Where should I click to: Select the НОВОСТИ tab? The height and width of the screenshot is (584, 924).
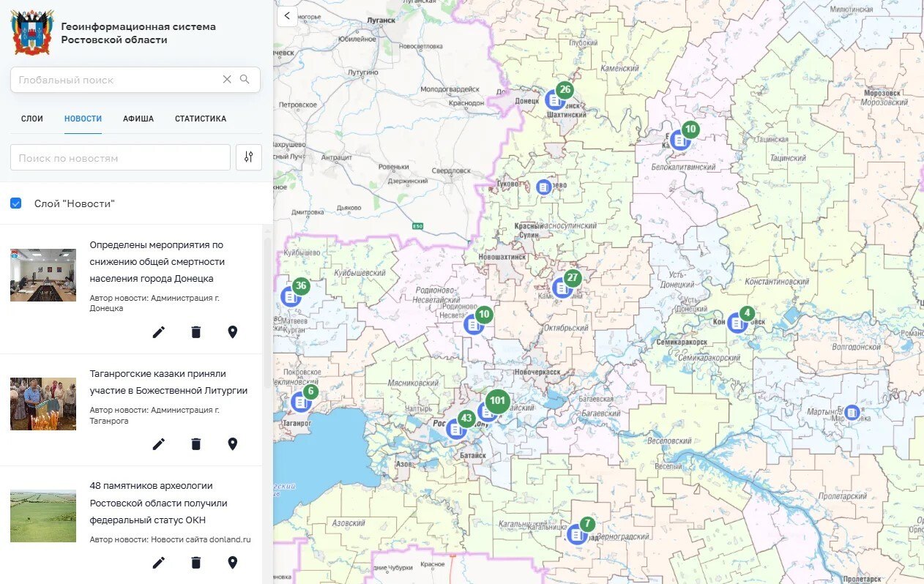83,119
